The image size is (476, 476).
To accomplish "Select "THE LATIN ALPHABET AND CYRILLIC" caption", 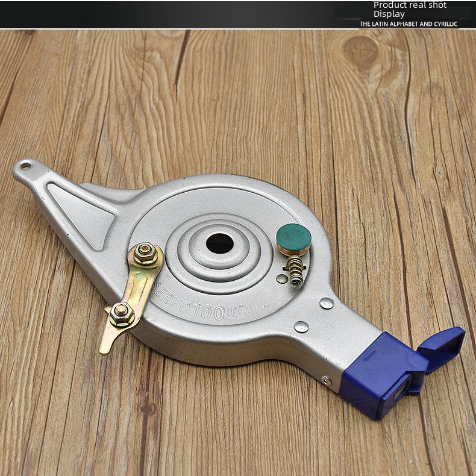I will [x=409, y=24].
